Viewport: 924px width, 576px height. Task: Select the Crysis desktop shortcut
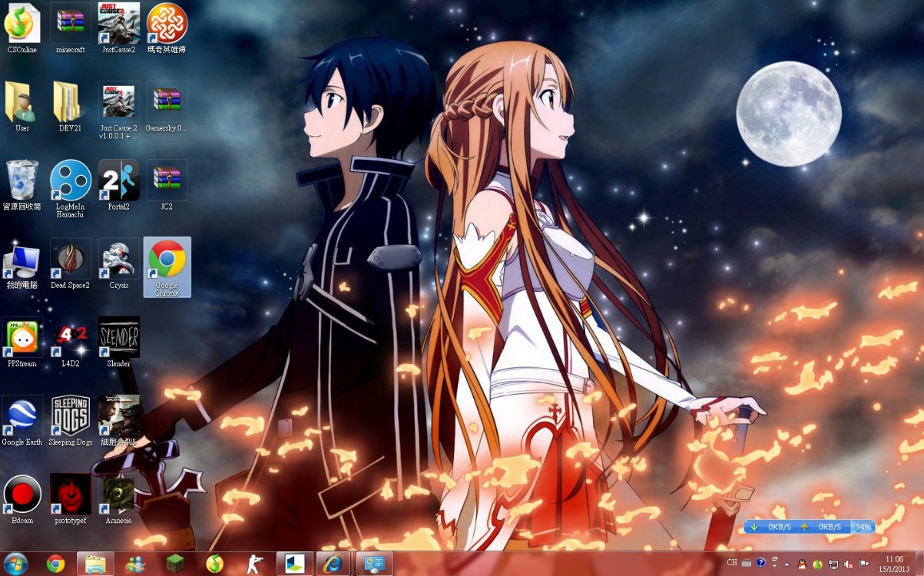click(x=119, y=264)
